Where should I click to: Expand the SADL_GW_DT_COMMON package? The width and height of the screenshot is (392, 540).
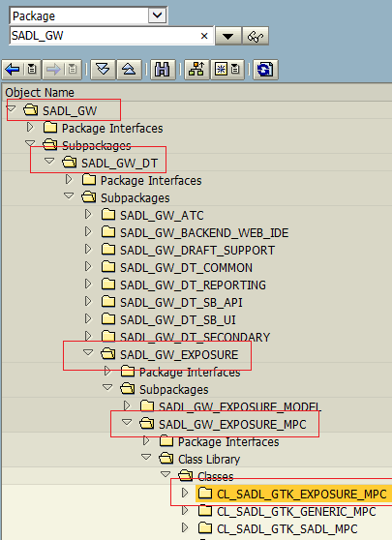pyautogui.click(x=88, y=266)
